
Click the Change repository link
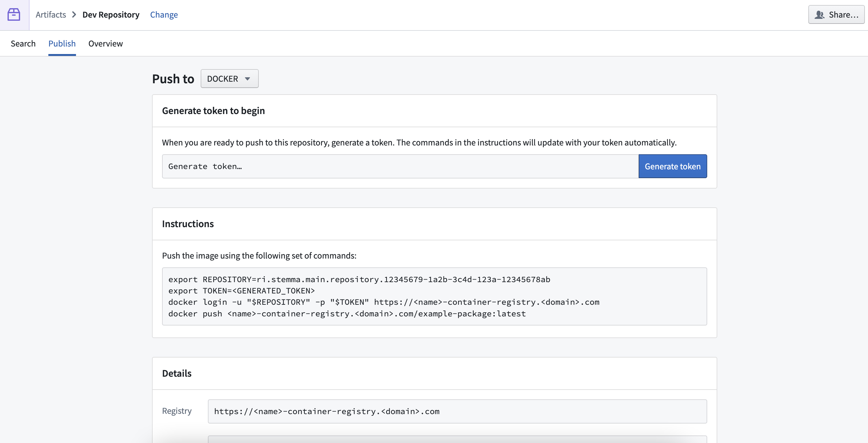[164, 14]
